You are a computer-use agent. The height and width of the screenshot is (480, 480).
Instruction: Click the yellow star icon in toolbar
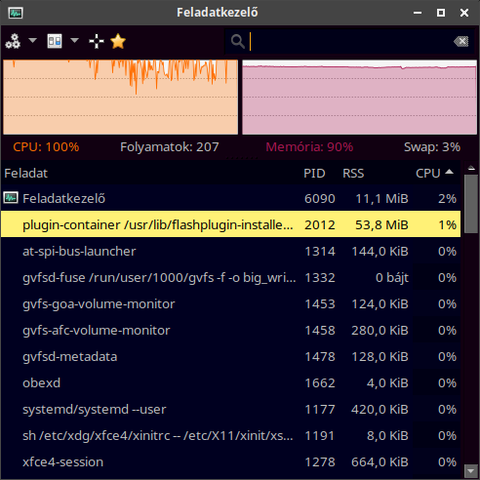tap(118, 41)
